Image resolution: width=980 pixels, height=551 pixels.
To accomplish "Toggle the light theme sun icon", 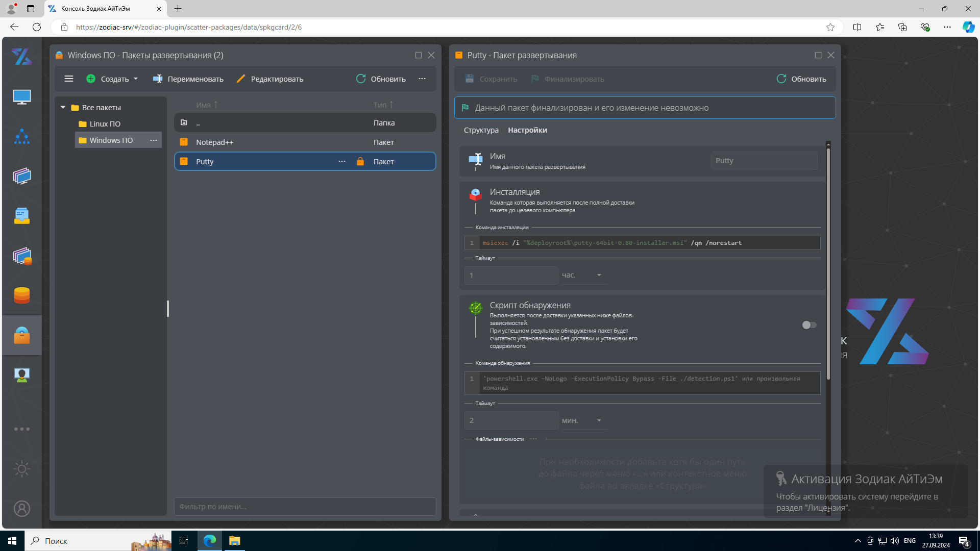I will click(x=22, y=469).
